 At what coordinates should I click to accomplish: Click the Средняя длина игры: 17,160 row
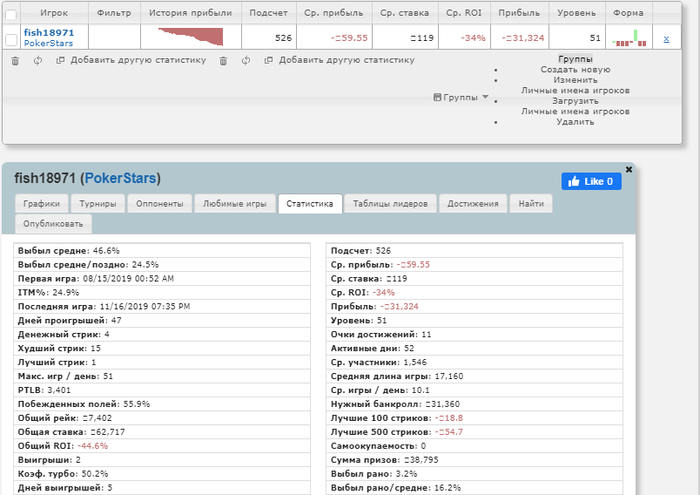click(x=475, y=376)
